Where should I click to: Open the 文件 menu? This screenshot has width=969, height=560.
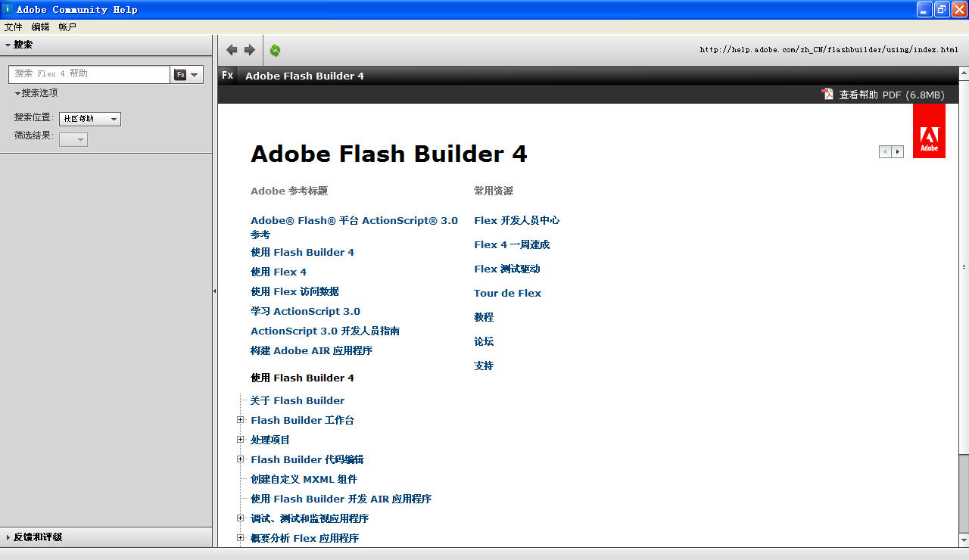pyautogui.click(x=14, y=26)
